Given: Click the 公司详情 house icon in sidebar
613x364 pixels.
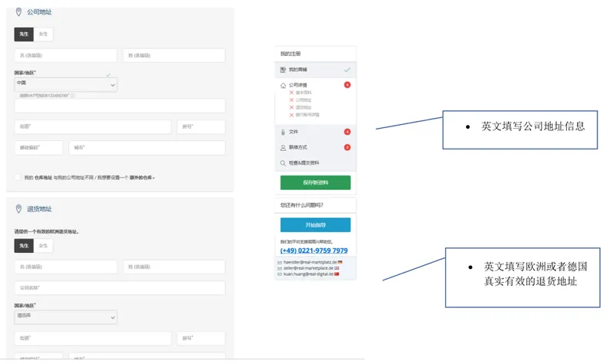Looking at the screenshot, I should click(283, 85).
